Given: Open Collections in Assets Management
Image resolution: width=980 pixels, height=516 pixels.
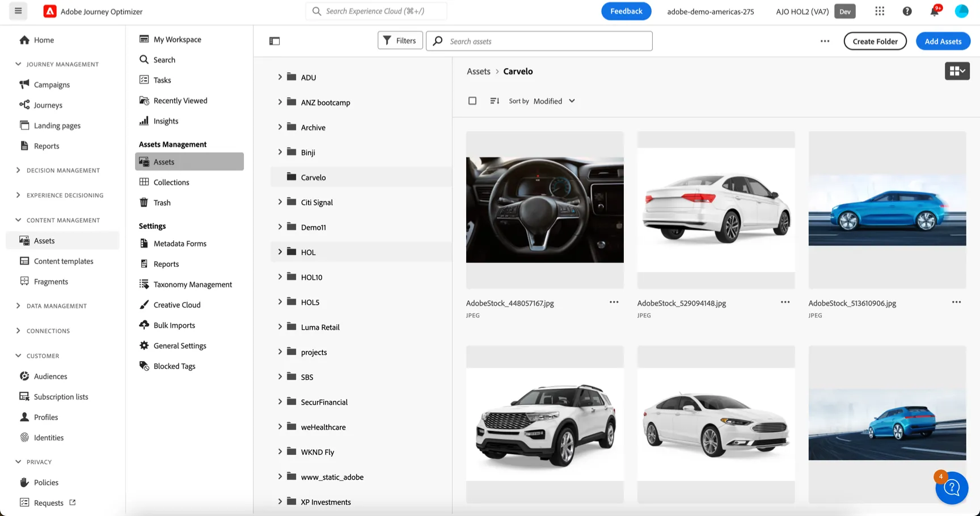Looking at the screenshot, I should (x=171, y=182).
